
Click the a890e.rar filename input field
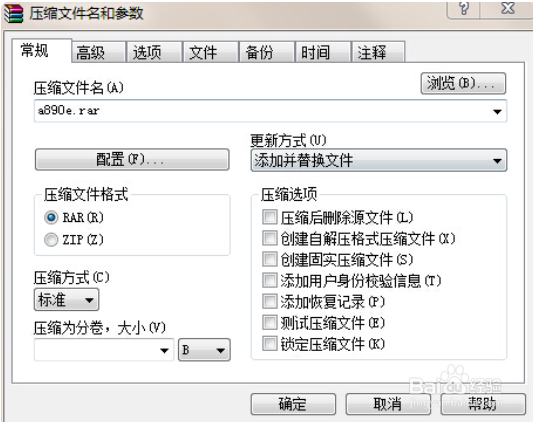(270, 111)
